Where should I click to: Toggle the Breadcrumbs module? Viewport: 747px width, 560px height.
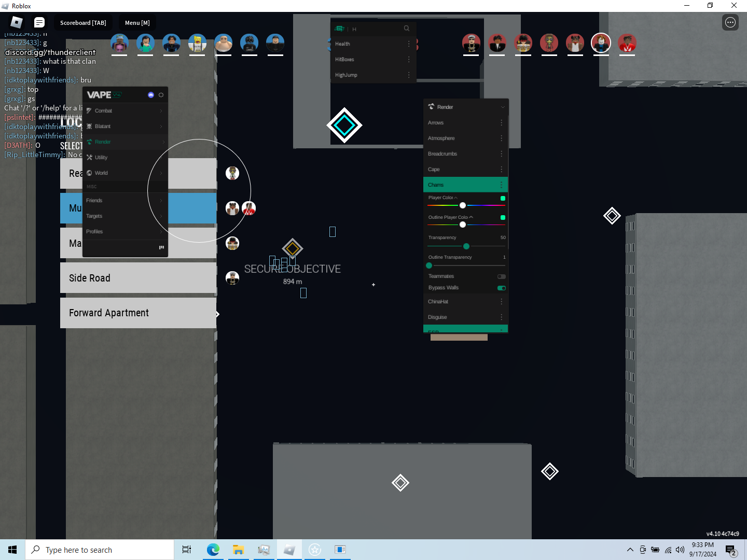tap(465, 153)
